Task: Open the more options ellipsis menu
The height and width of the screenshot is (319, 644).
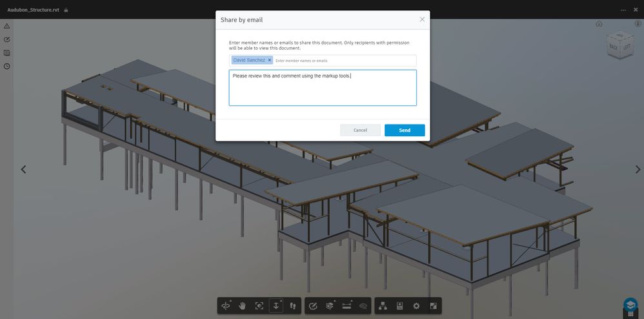Action: coord(623,10)
